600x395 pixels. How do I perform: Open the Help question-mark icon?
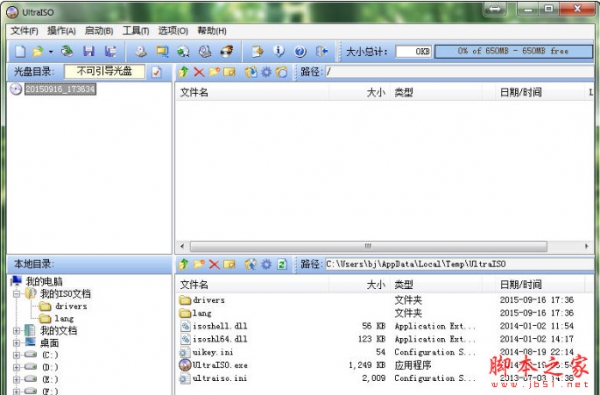pyautogui.click(x=300, y=51)
